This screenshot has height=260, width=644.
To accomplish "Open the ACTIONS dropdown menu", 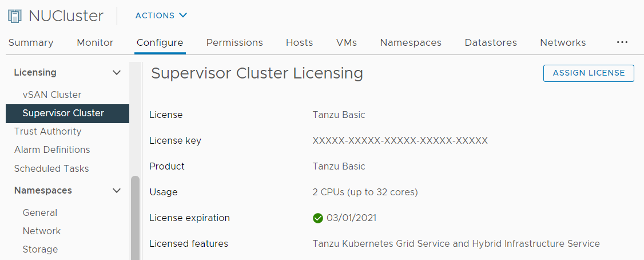I will (x=161, y=15).
